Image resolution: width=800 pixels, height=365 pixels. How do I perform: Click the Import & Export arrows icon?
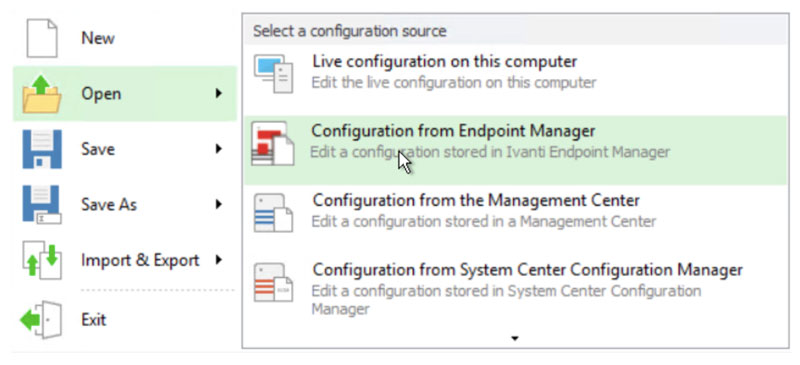coord(42,260)
